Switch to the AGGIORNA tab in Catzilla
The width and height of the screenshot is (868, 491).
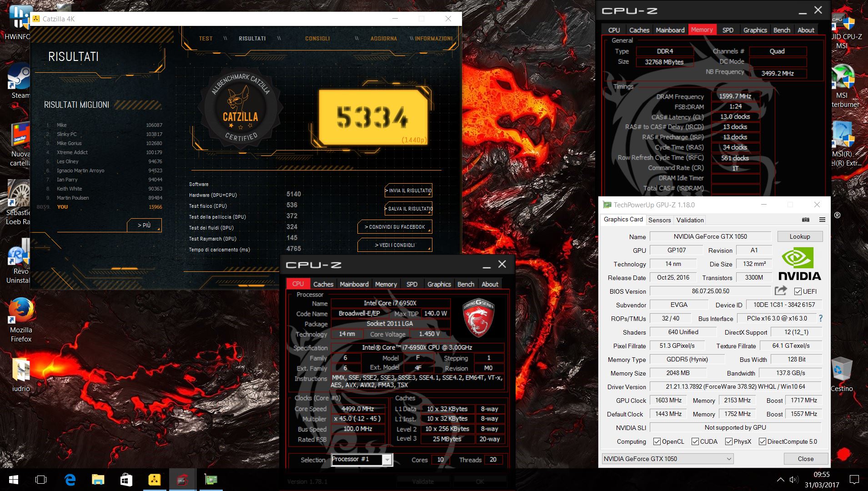(383, 39)
